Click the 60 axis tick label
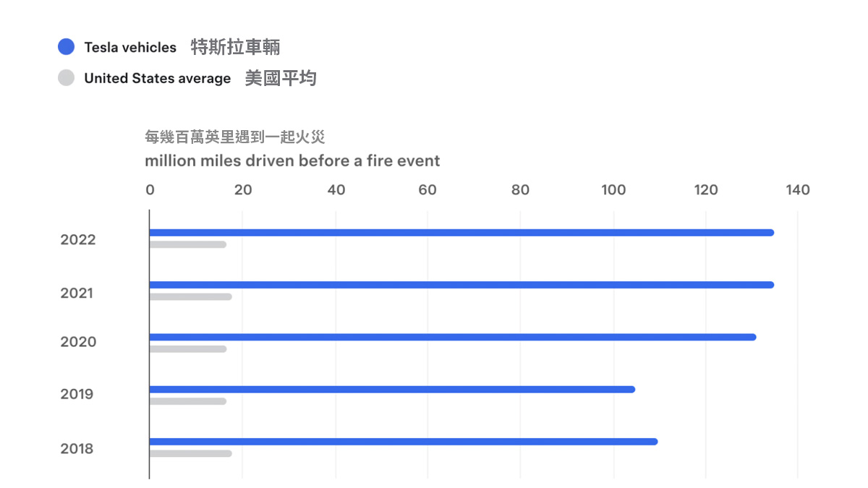The width and height of the screenshot is (868, 488). (427, 190)
